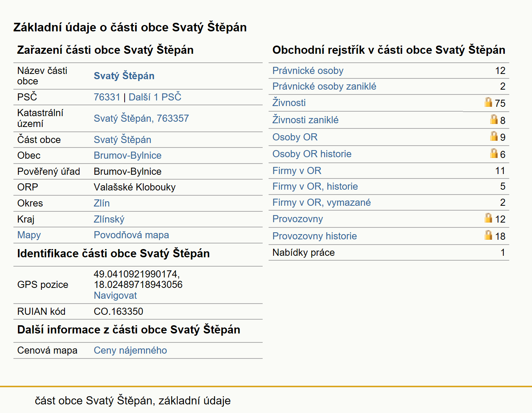Click the Mapy link
Image resolution: width=532 pixels, height=413 pixels.
coord(29,235)
